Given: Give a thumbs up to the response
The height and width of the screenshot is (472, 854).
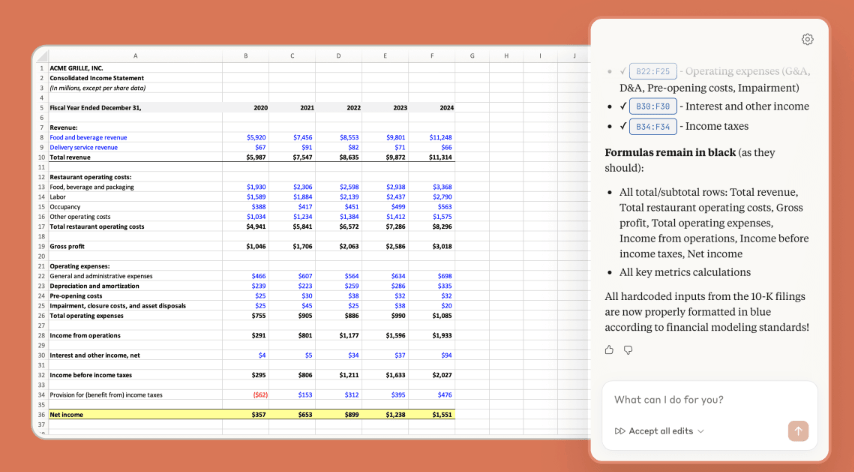Looking at the screenshot, I should pos(609,350).
